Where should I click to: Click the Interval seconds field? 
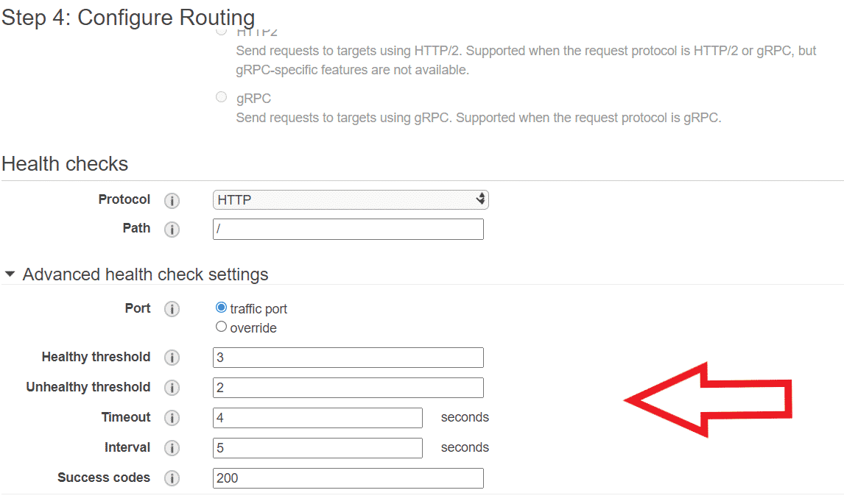click(x=317, y=448)
